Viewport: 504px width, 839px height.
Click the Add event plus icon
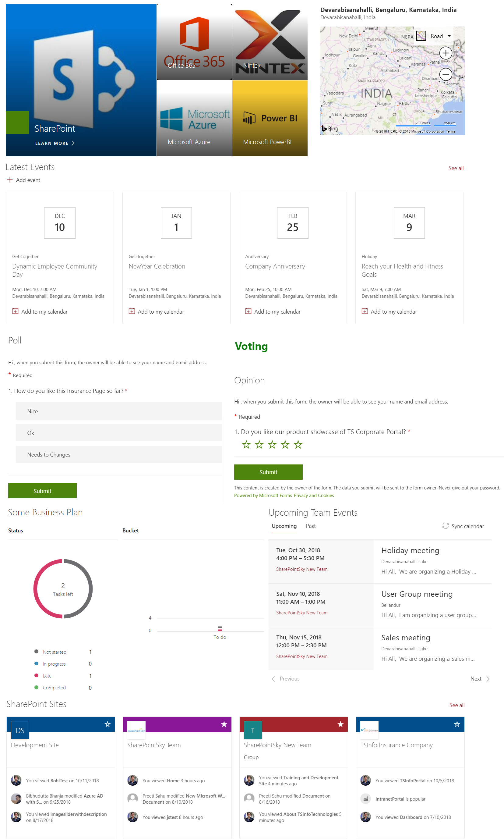pos(10,180)
